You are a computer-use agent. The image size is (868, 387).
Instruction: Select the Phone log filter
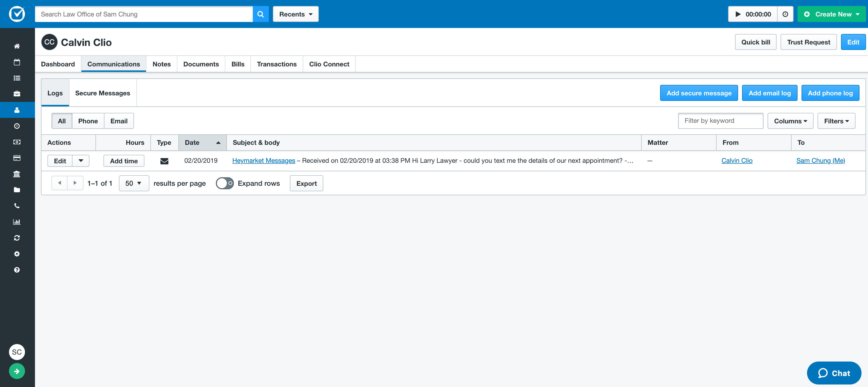coord(88,121)
